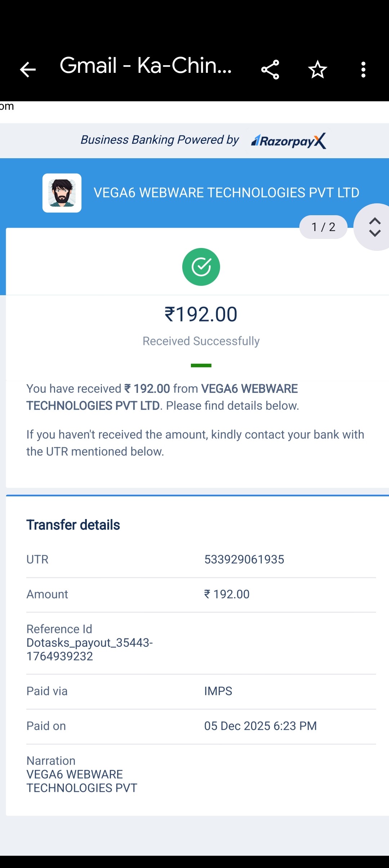Tap the large ₹192.00 amount heading
Screen dimensions: 389x868
coord(201,314)
